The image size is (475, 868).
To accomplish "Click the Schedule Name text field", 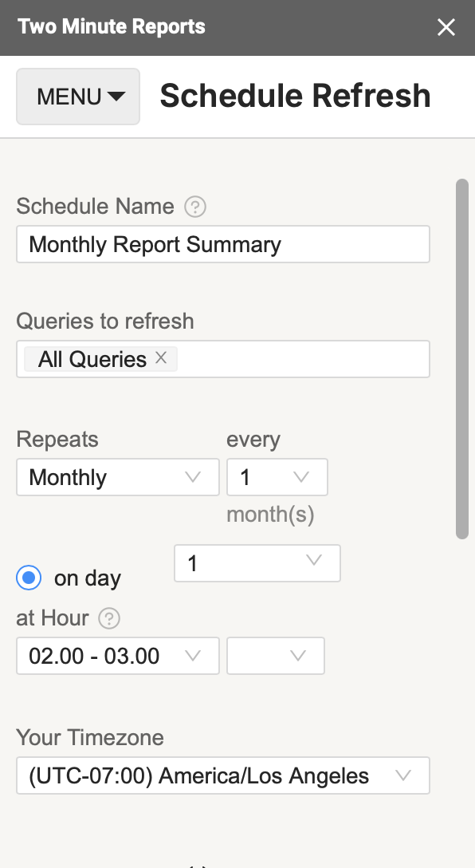I will pos(223,244).
